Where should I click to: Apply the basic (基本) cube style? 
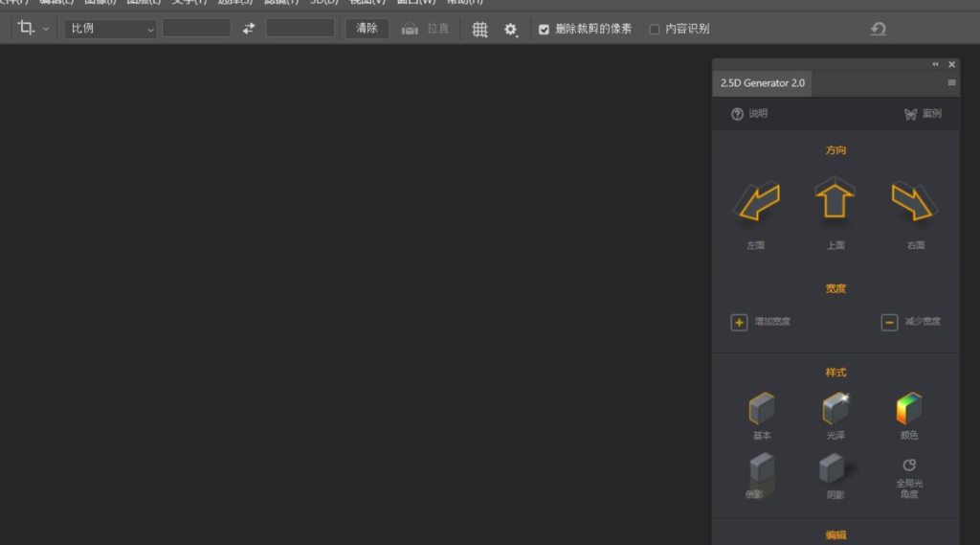[761, 409]
